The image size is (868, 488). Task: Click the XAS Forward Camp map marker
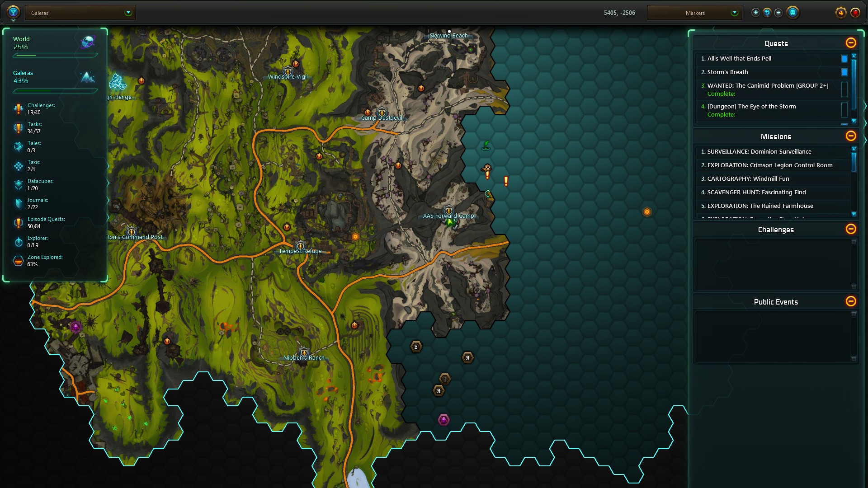[x=449, y=211]
